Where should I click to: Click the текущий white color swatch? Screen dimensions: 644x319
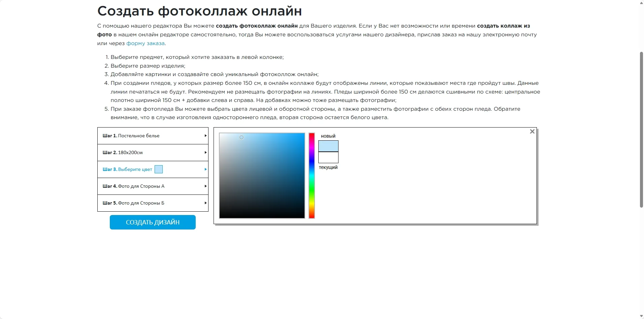point(328,157)
